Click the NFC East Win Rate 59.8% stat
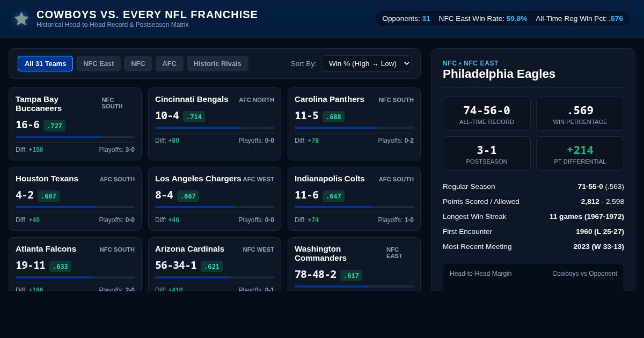The width and height of the screenshot is (644, 338). tap(483, 19)
